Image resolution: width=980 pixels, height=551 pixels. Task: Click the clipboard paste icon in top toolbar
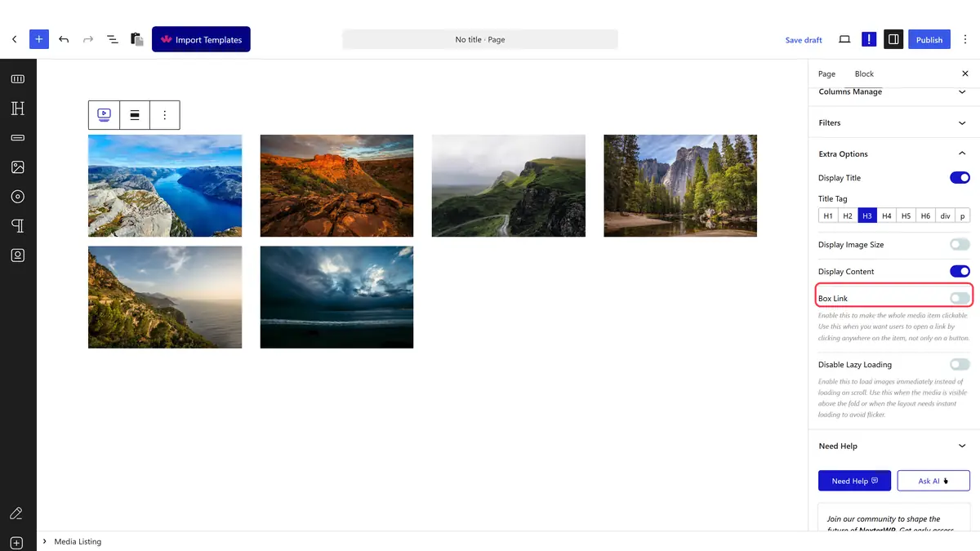tap(137, 39)
